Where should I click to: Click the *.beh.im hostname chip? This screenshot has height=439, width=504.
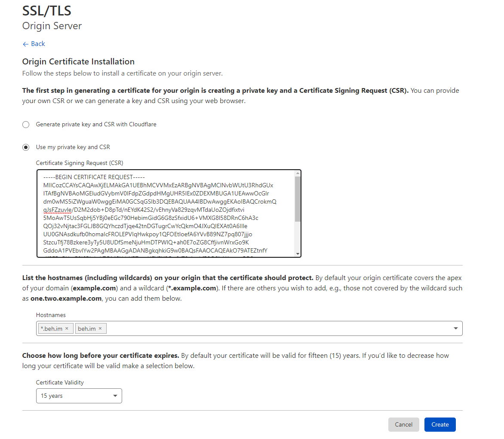(x=52, y=329)
